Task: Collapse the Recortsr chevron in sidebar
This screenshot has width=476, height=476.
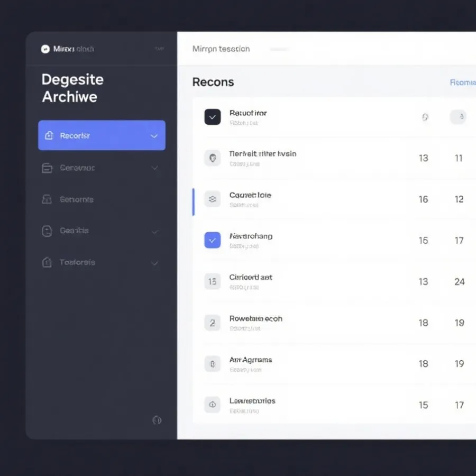Action: [x=154, y=136]
